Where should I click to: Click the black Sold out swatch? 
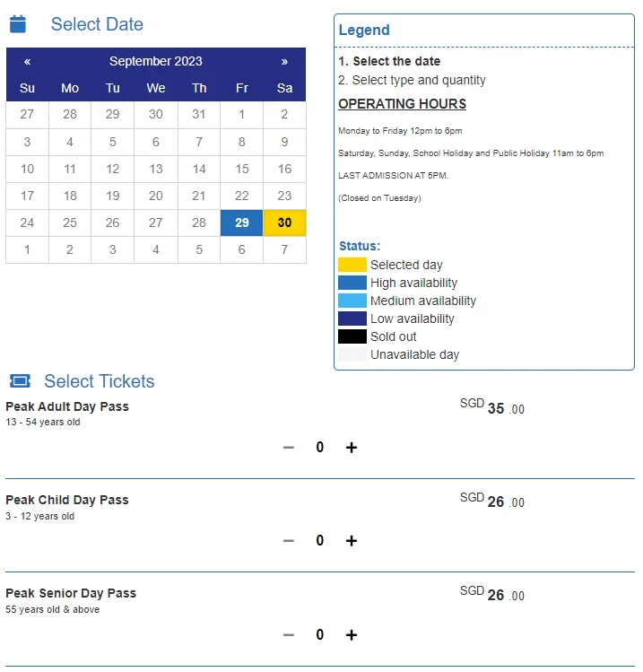pyautogui.click(x=352, y=336)
